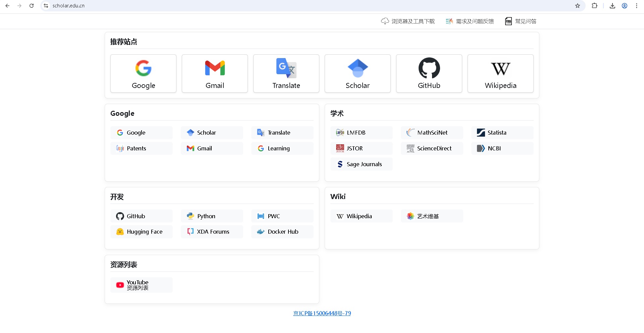The image size is (644, 333).
Task: Open the large Google card in 推荐站点
Action: point(143,74)
